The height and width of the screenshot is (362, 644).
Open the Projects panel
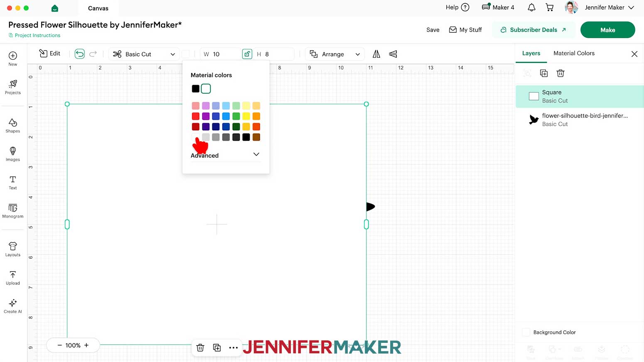pyautogui.click(x=13, y=87)
